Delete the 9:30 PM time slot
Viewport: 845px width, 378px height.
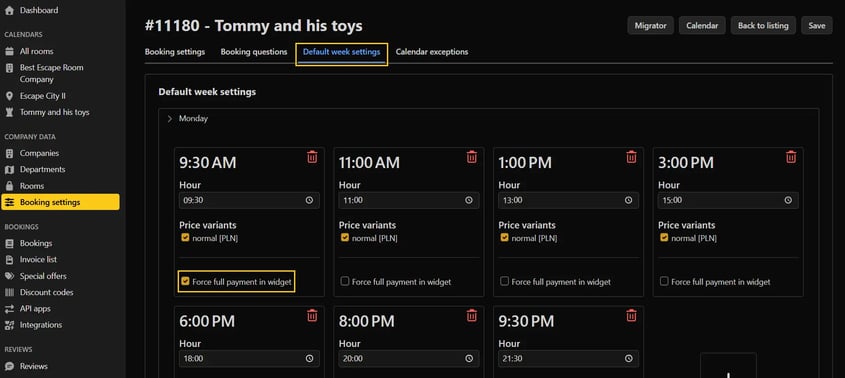click(631, 315)
